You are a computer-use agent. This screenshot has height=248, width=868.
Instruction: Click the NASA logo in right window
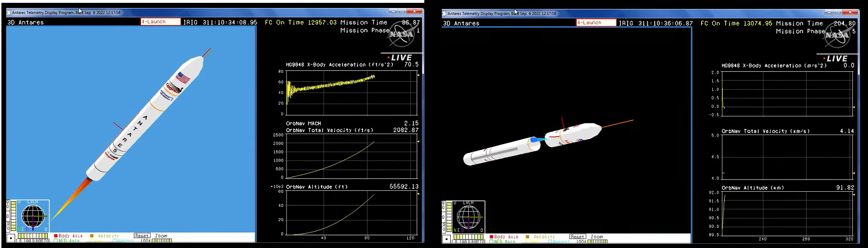click(x=837, y=35)
